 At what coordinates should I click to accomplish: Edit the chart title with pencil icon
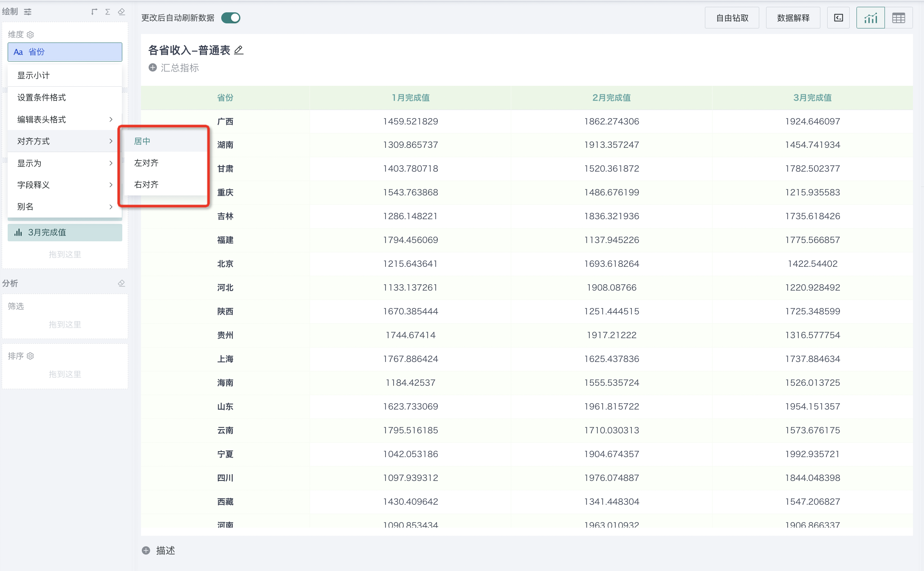tap(239, 50)
